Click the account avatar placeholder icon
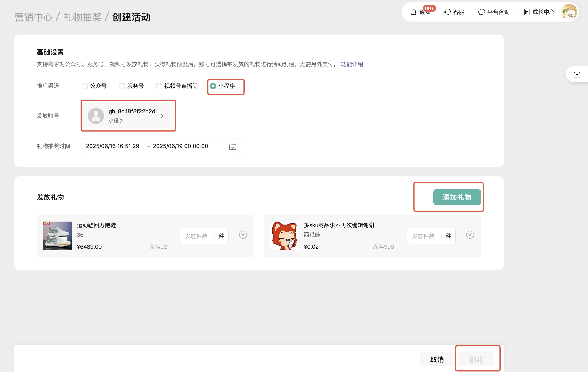Screen dimensions: 588x372 point(96,116)
